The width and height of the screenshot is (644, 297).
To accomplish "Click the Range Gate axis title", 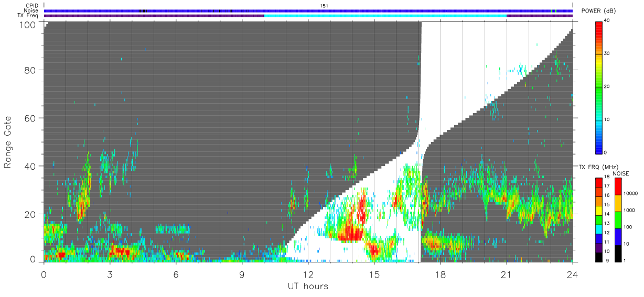I will click(8, 142).
